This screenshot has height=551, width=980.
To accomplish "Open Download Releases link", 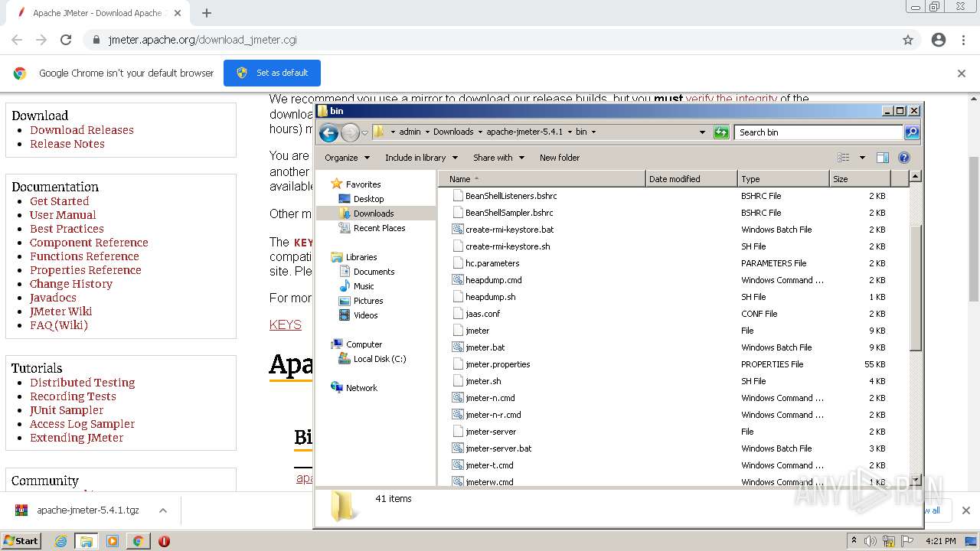I will [82, 130].
